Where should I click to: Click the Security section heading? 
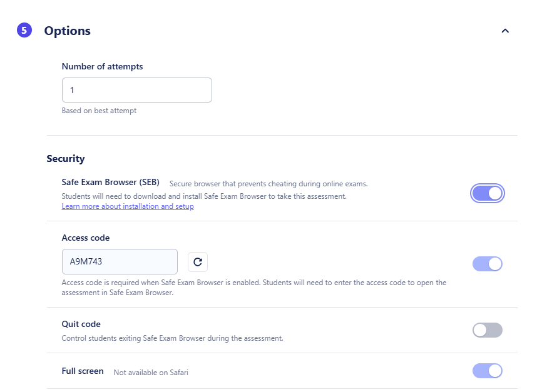pyautogui.click(x=66, y=159)
